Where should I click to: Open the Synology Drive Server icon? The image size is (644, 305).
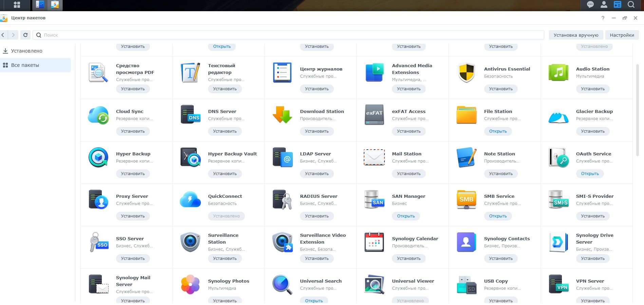(x=558, y=242)
